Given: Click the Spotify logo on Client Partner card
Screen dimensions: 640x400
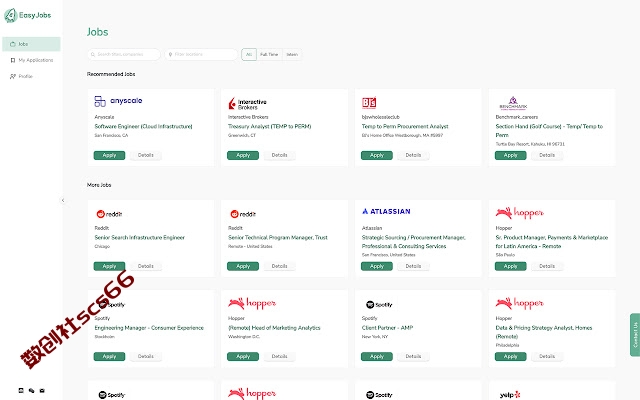Looking at the screenshot, I should coord(379,304).
